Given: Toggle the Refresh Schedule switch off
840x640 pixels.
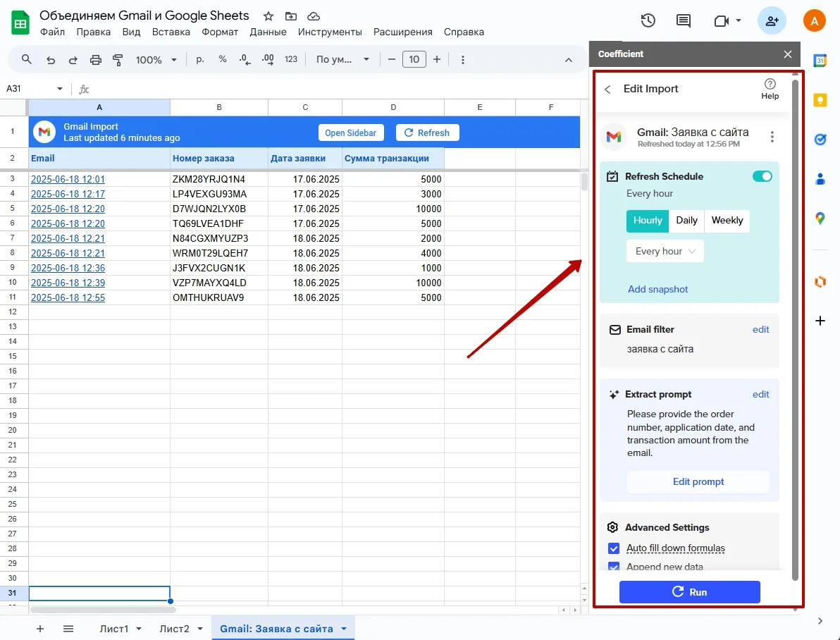Looking at the screenshot, I should (762, 176).
